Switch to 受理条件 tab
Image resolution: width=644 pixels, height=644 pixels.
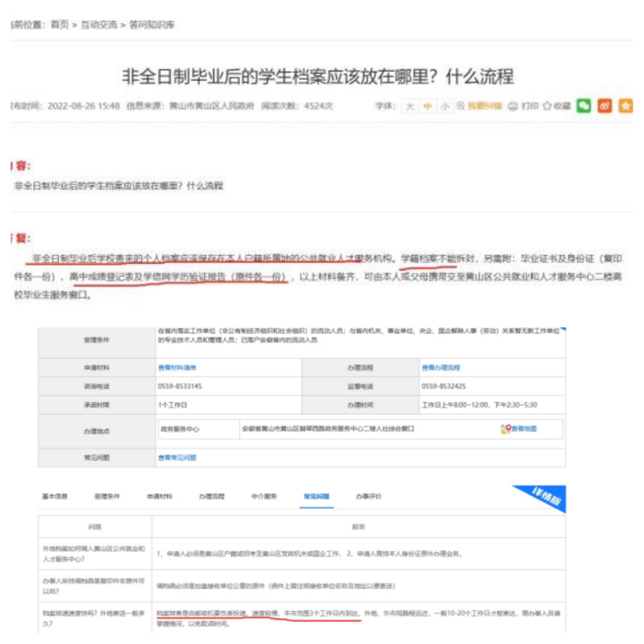coord(107,496)
